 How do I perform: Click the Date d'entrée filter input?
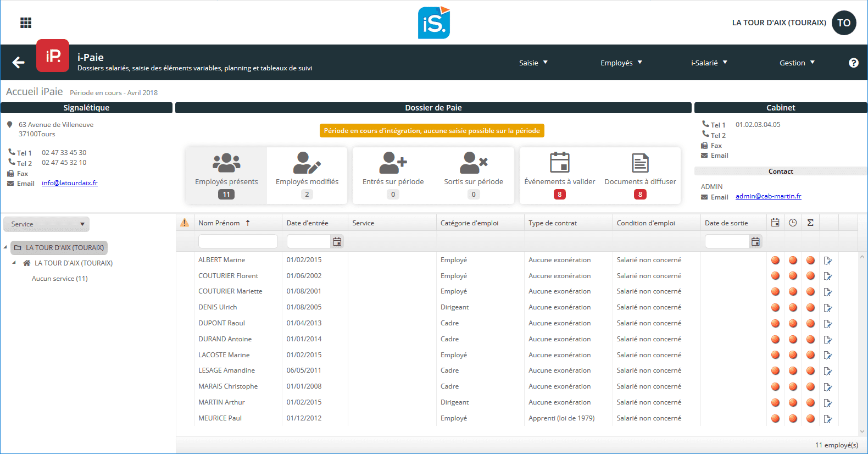click(x=309, y=241)
